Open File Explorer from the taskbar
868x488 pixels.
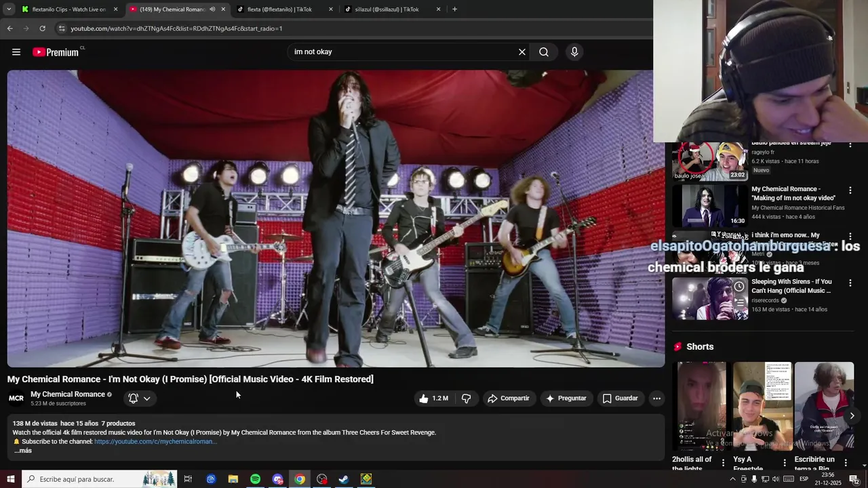tap(233, 479)
